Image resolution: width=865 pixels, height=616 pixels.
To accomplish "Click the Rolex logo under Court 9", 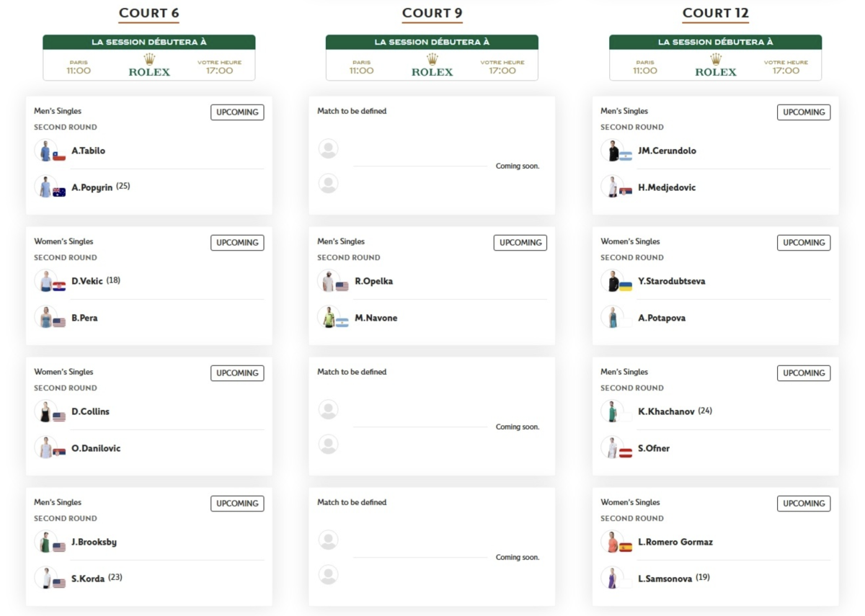I will tap(432, 66).
